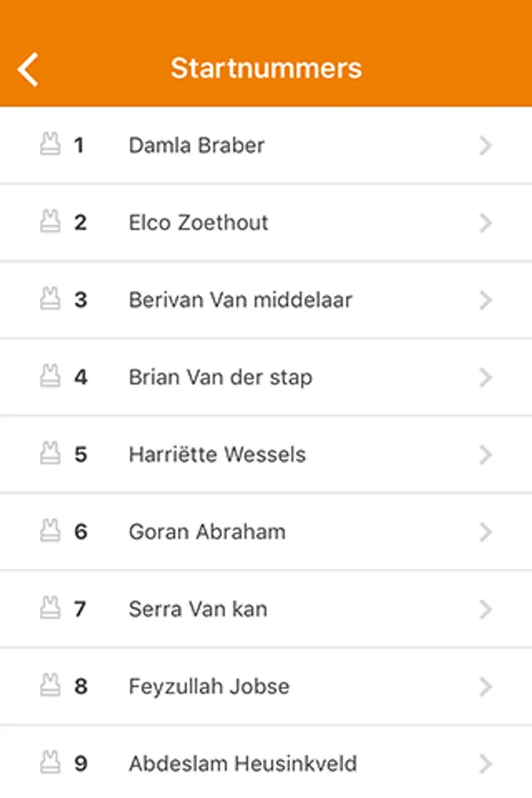Select Elco Zoethout from the list

click(199, 223)
